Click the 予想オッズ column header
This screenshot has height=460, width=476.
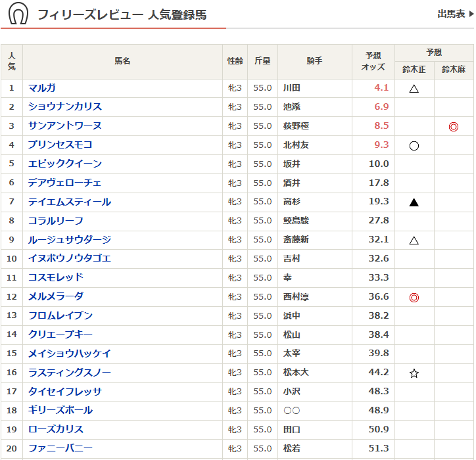pos(373,62)
